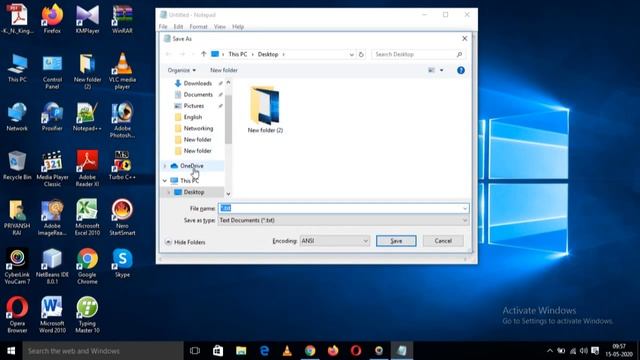640x360 pixels.
Task: Select Microsoft Word 2010 icon
Action: click(x=52, y=315)
